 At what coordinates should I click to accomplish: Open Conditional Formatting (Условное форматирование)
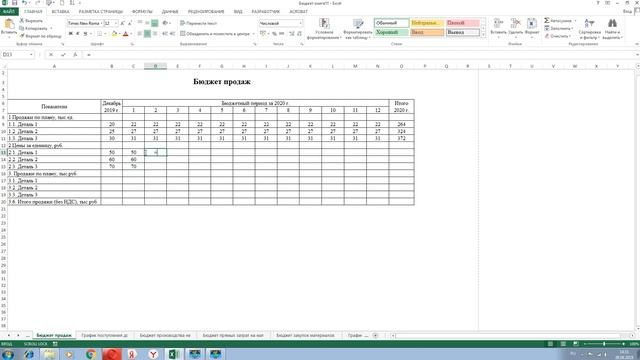click(324, 29)
